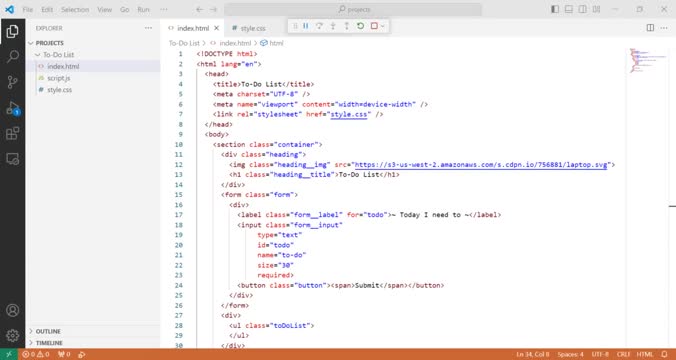Open the Run menu
This screenshot has height=360, width=676.
[x=143, y=9]
